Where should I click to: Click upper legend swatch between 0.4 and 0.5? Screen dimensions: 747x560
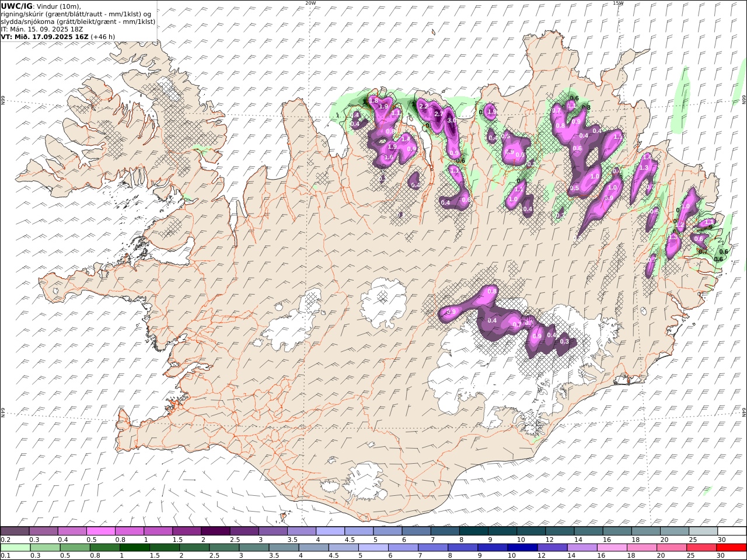coord(72,531)
